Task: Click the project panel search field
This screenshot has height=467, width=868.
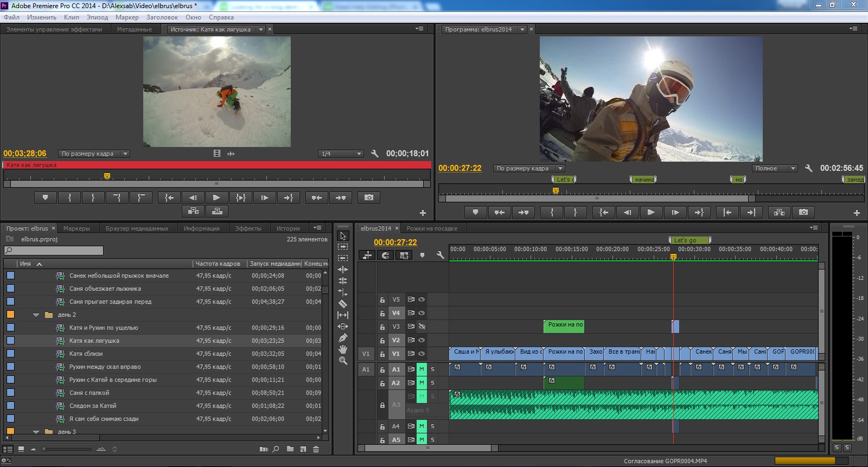Action: click(x=54, y=251)
